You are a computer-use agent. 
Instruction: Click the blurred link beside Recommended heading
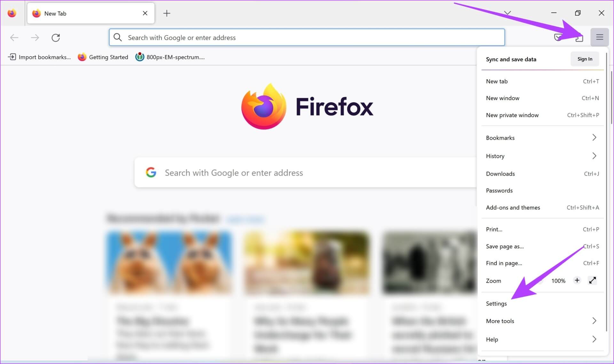(x=245, y=219)
